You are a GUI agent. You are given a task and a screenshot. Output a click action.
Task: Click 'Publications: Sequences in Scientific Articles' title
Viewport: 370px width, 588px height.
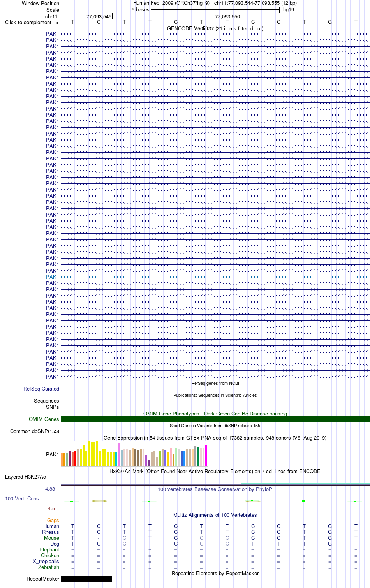[215, 395]
